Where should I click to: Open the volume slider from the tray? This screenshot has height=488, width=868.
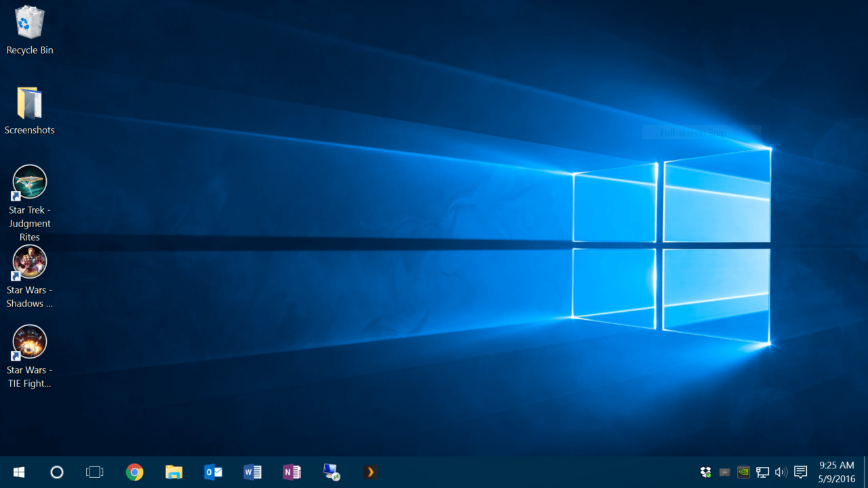coord(781,472)
